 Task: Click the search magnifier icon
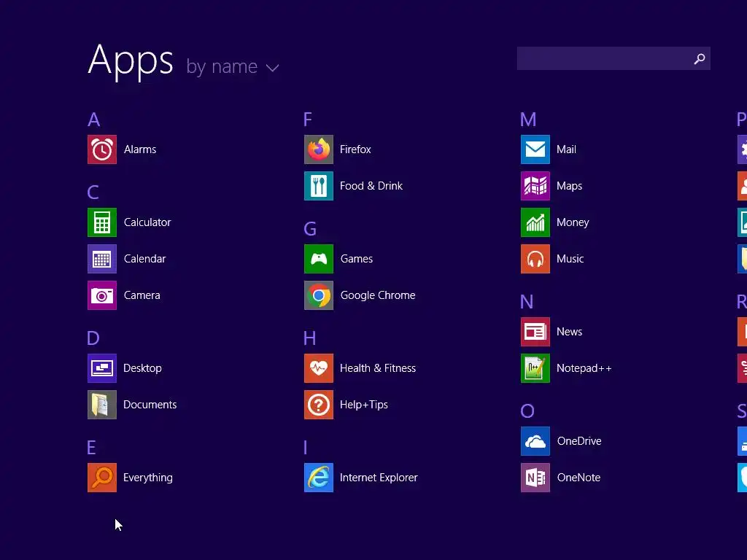point(700,58)
